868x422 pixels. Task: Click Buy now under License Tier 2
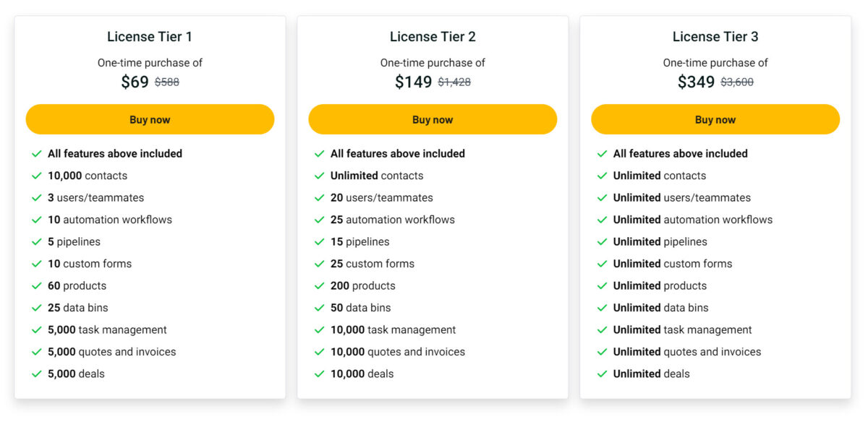click(x=433, y=119)
